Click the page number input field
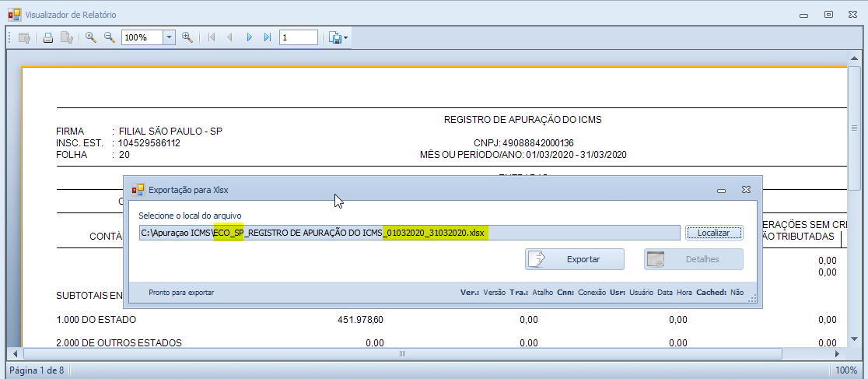Image resolution: width=868 pixels, height=379 pixels. 298,37
